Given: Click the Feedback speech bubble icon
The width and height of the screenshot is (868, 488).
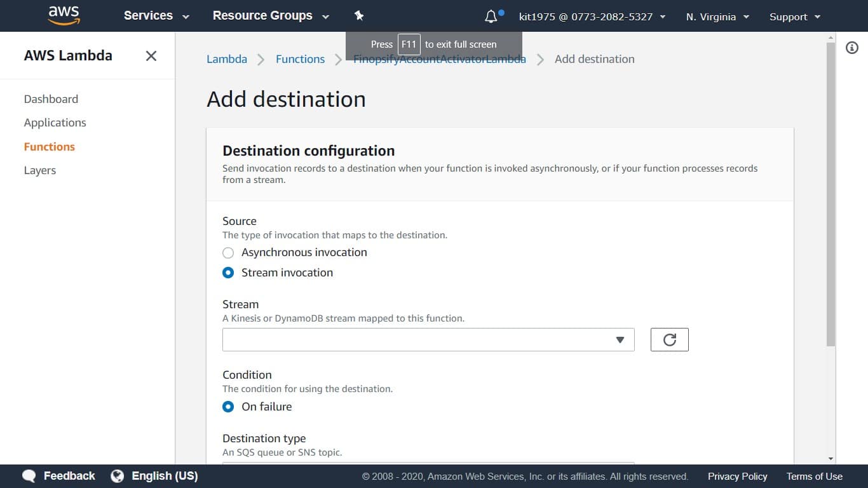Looking at the screenshot, I should click(x=29, y=475).
